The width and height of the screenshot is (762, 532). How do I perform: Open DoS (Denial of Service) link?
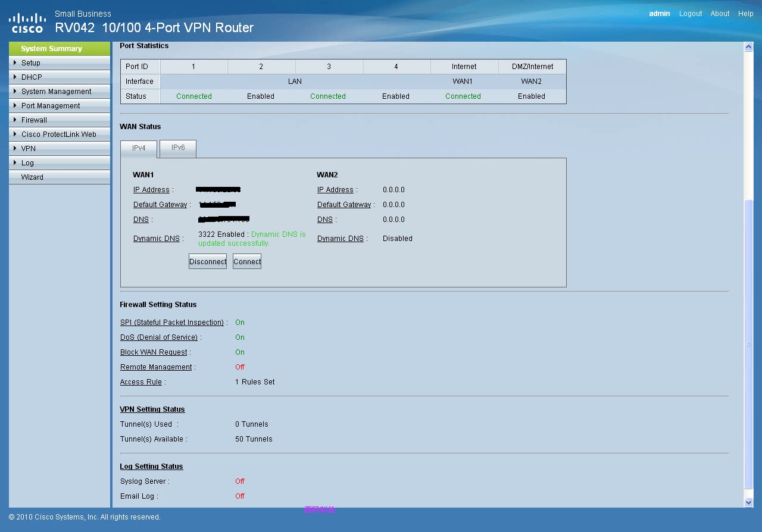pos(159,337)
